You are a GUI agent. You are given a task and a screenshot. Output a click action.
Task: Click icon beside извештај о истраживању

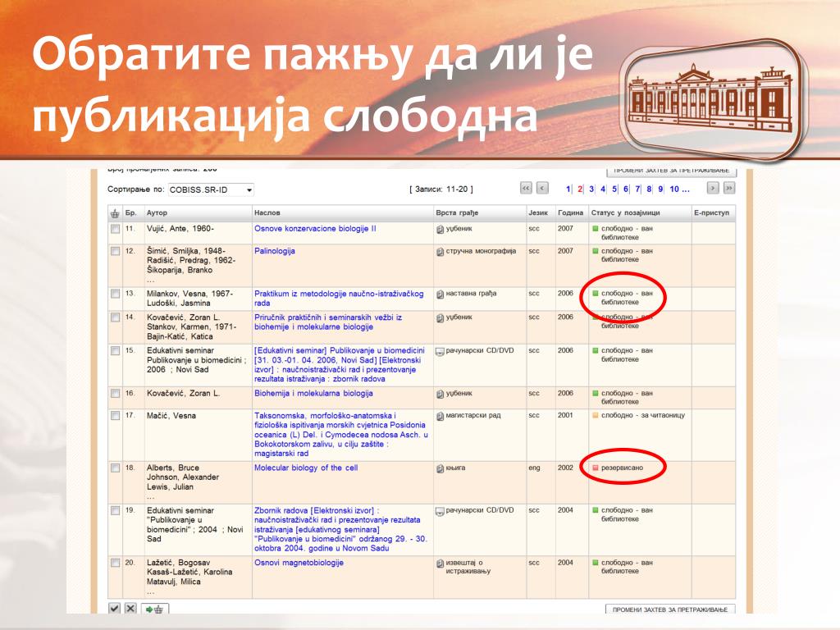point(441,564)
